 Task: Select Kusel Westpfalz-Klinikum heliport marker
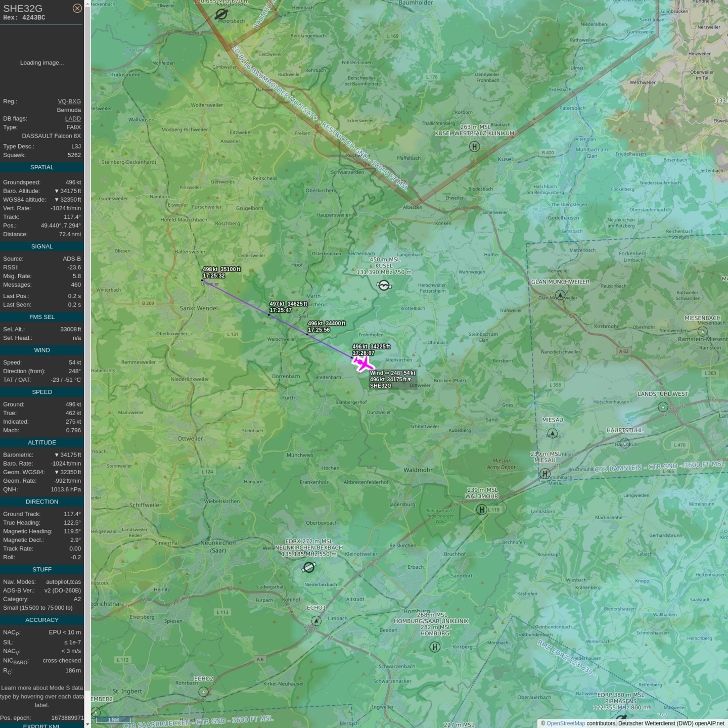(474, 147)
